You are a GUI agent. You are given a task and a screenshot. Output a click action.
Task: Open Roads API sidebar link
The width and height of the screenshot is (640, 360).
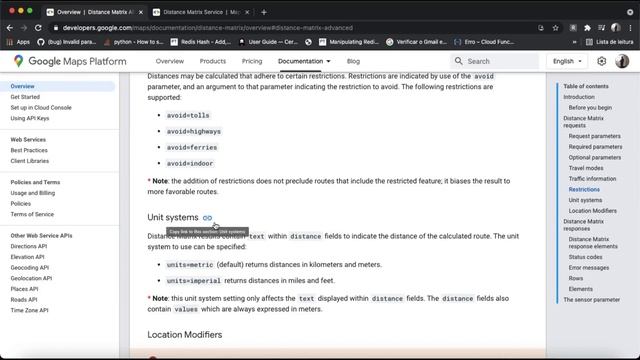(x=24, y=299)
